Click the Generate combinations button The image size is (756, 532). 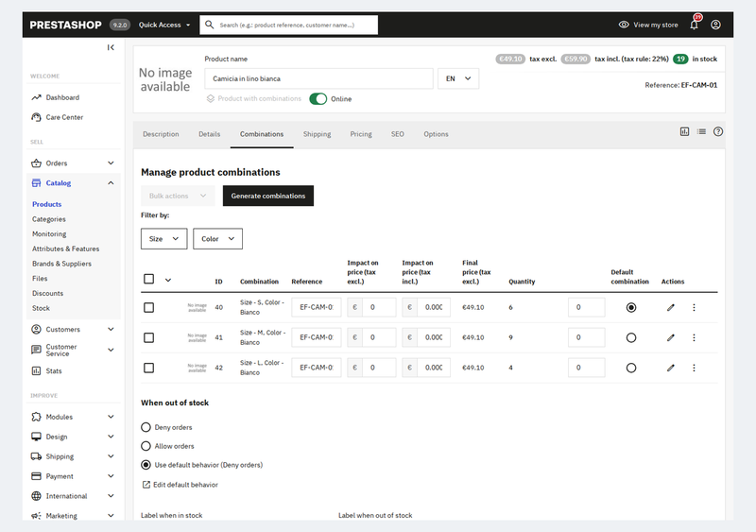click(x=268, y=196)
